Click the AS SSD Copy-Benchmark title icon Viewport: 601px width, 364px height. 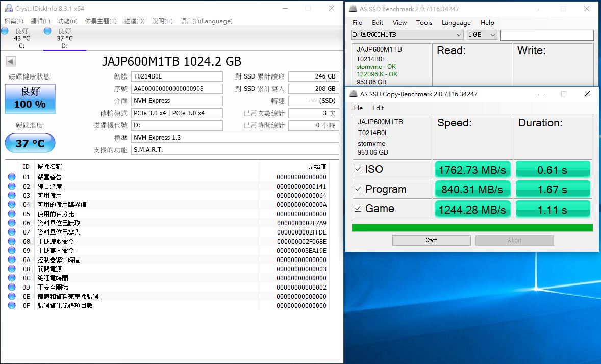point(354,94)
